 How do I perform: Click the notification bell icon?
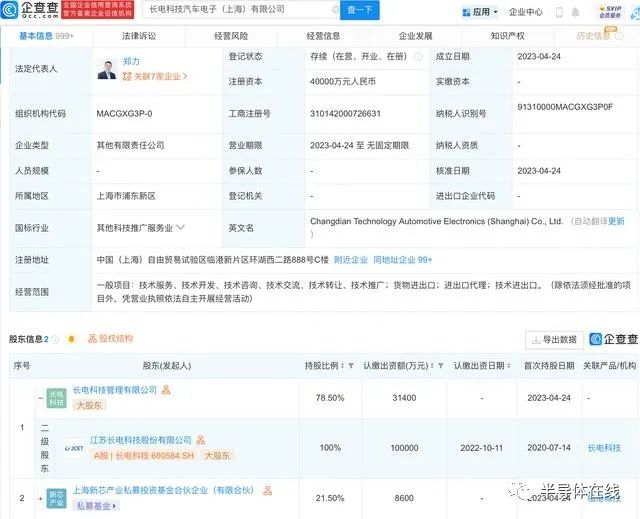(575, 12)
